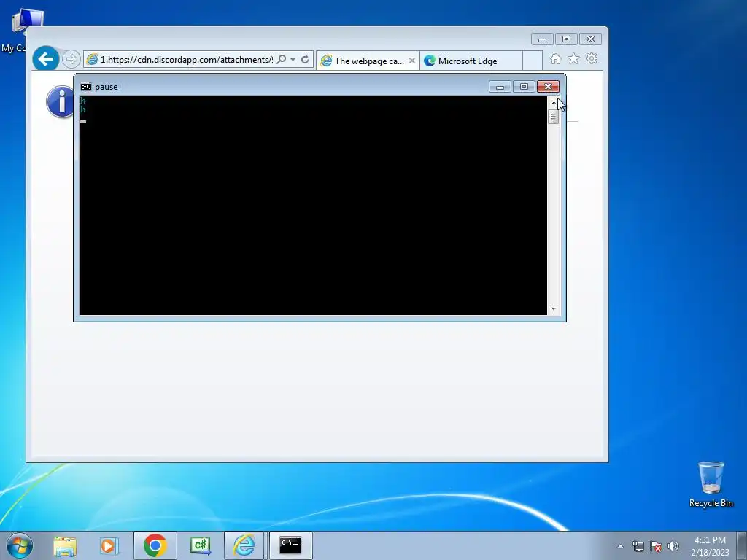747x560 pixels.
Task: Open the Favorites star in Internet Explorer
Action: point(573,58)
